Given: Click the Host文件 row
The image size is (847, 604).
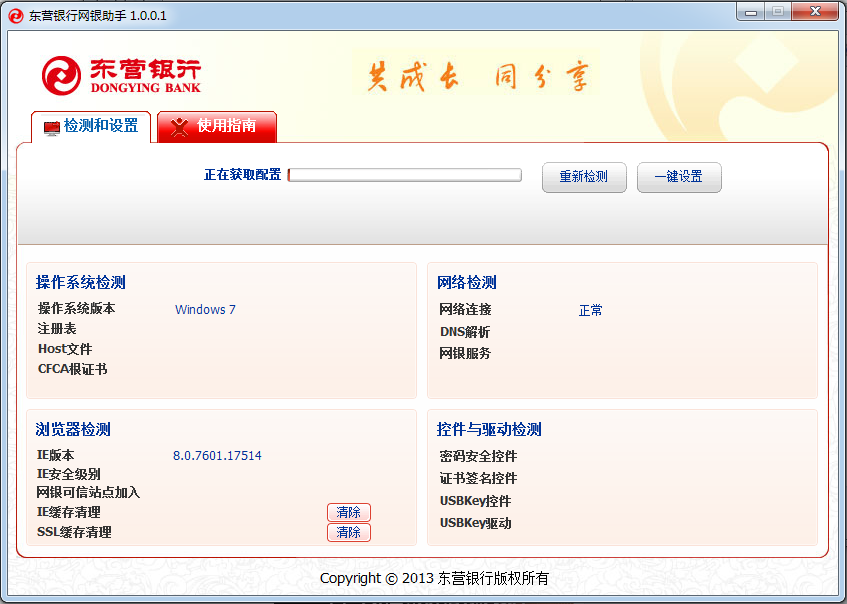Looking at the screenshot, I should [x=65, y=349].
